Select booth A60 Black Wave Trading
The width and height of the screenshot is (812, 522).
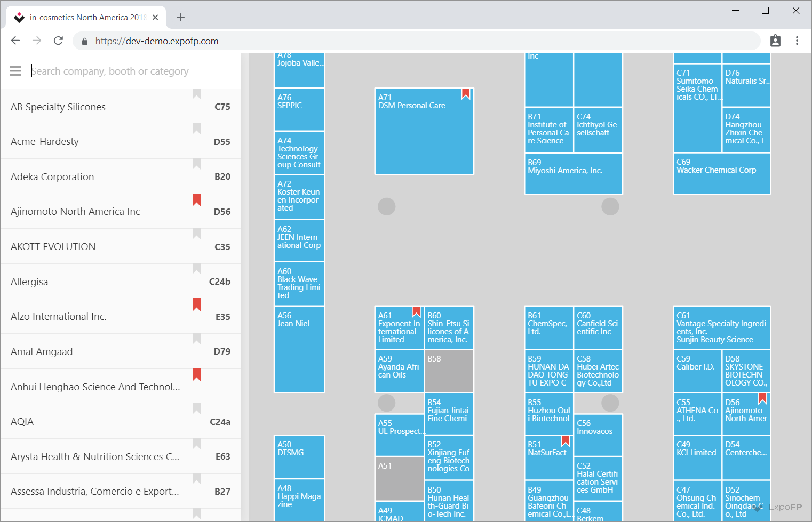pyautogui.click(x=299, y=284)
